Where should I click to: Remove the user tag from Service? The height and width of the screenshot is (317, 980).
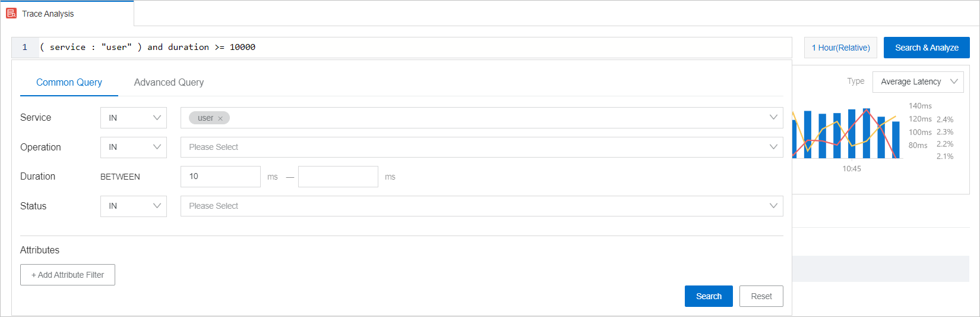220,118
